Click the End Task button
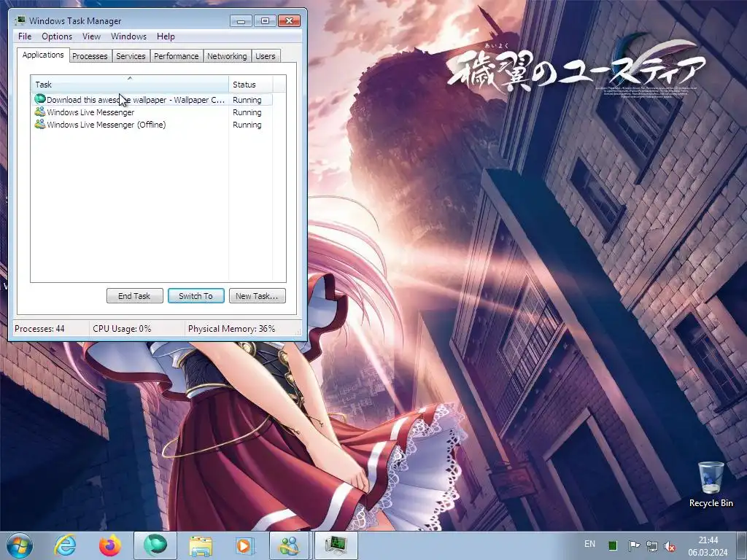The width and height of the screenshot is (747, 560). 134,296
